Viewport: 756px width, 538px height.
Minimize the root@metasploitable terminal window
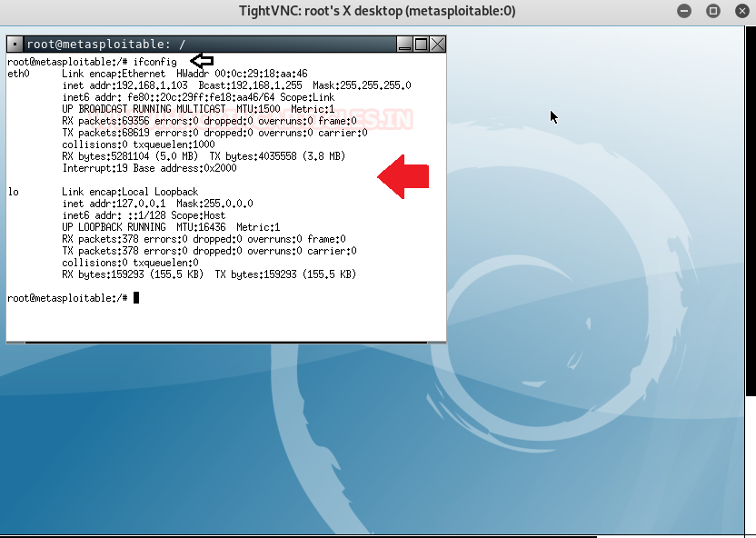(404, 45)
